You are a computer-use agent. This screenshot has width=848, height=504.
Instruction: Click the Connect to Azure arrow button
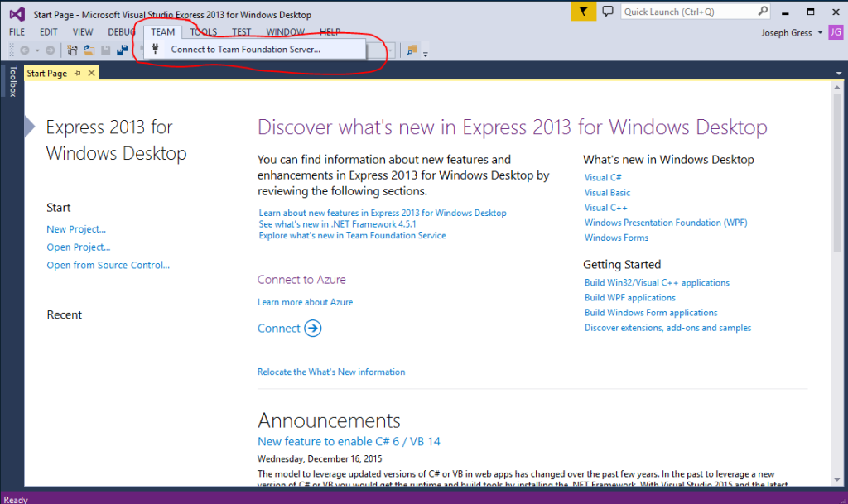[312, 329]
